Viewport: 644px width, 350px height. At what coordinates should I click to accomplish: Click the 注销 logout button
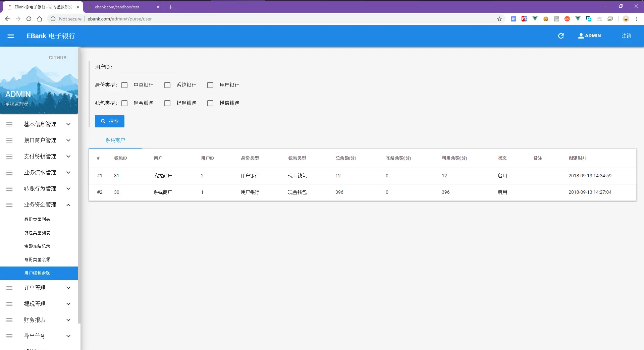[627, 36]
